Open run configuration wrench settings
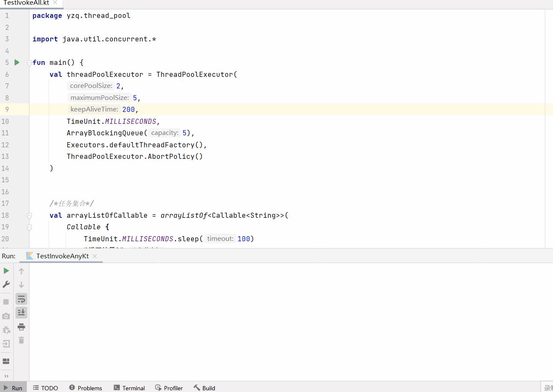This screenshot has height=392, width=553. click(x=6, y=284)
